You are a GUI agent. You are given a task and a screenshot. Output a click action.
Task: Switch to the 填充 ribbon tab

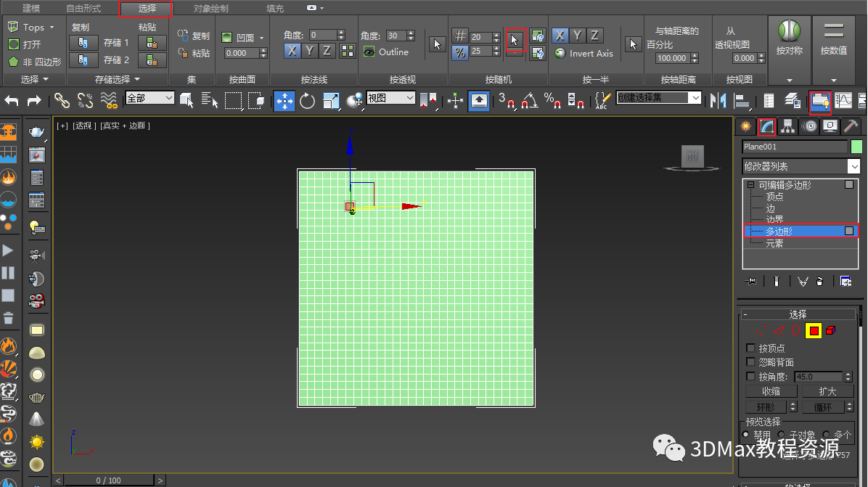click(x=275, y=8)
